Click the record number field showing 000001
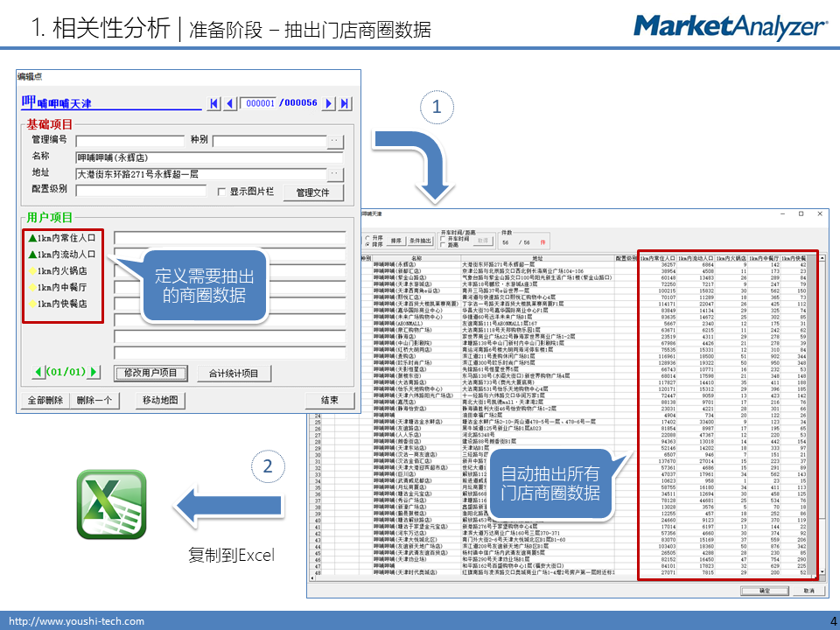This screenshot has width=840, height=630. [x=259, y=103]
